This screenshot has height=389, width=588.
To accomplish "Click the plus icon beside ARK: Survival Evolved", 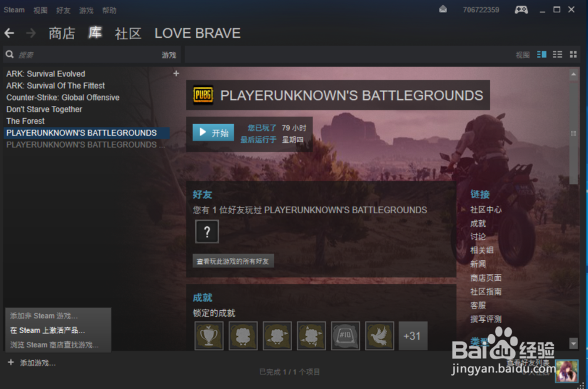I will 176,73.
